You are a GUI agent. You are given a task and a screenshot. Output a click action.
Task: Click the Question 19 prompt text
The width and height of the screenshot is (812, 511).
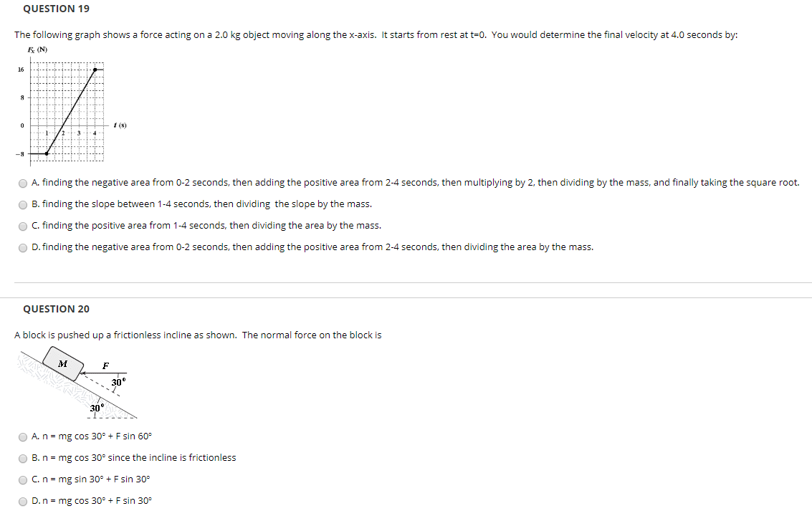click(376, 34)
